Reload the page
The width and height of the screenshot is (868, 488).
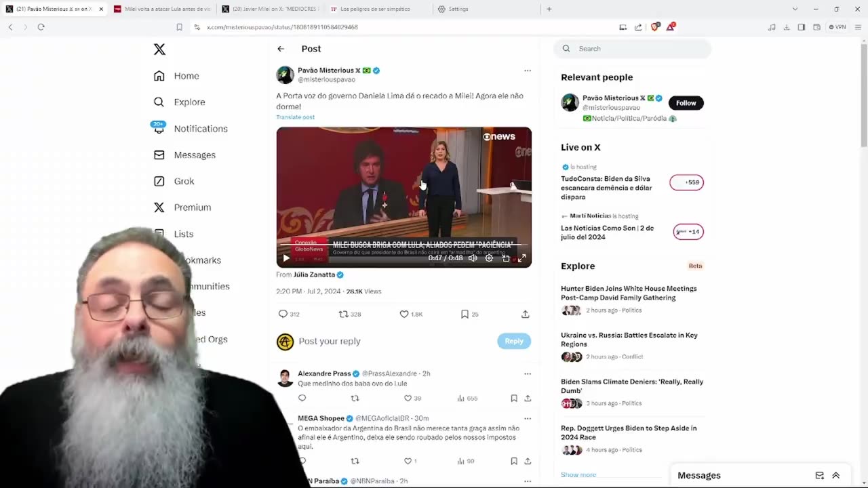41,27
